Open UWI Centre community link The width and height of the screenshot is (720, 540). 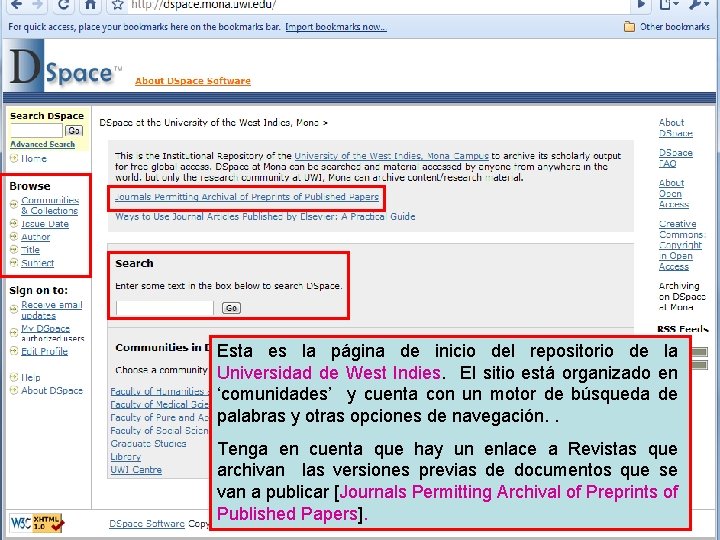tap(136, 470)
